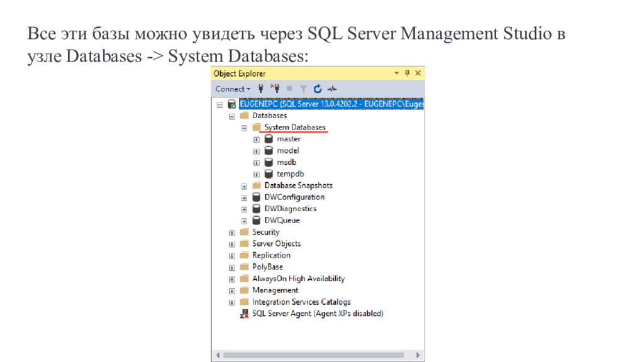Open the Connect dropdown in Object Explorer

tap(233, 89)
